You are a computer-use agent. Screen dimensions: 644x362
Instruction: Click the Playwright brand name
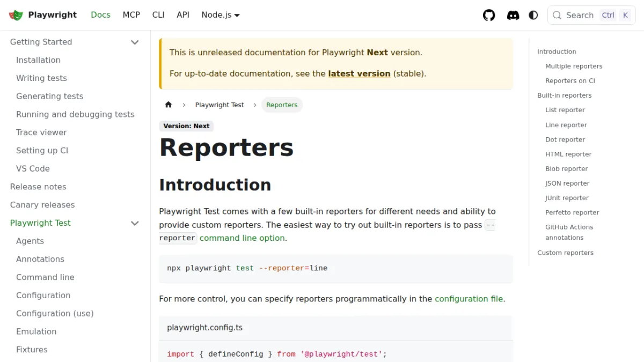point(53,15)
